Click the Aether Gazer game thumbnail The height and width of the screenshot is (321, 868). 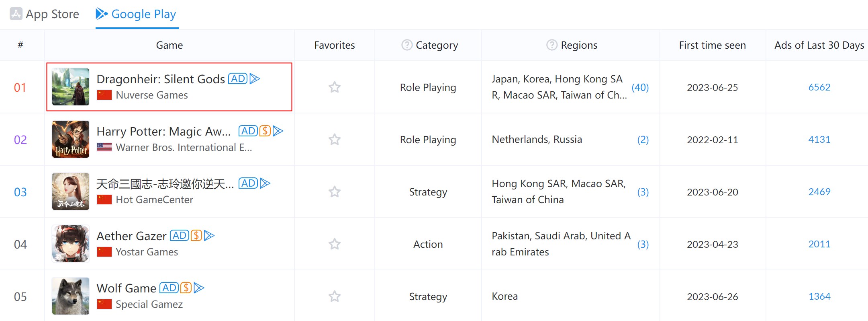click(71, 244)
